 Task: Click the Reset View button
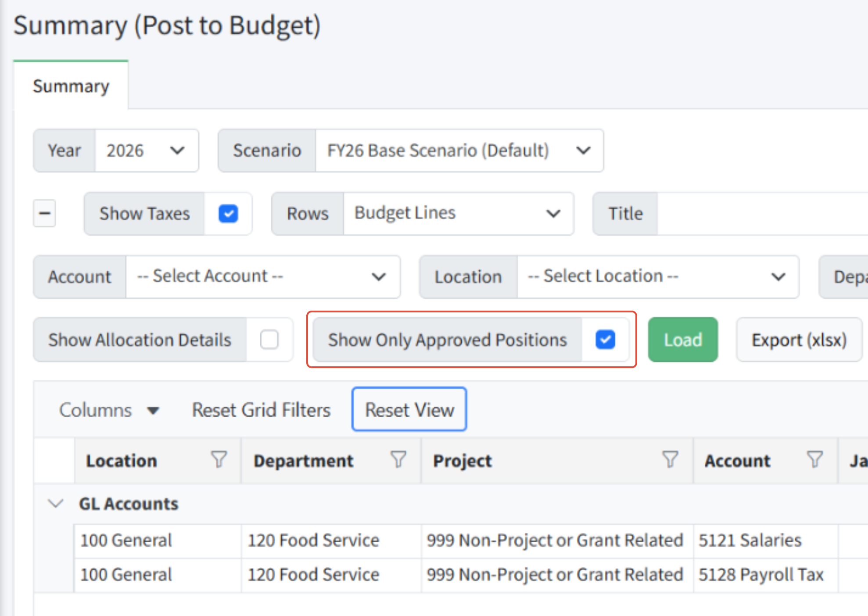coord(409,409)
